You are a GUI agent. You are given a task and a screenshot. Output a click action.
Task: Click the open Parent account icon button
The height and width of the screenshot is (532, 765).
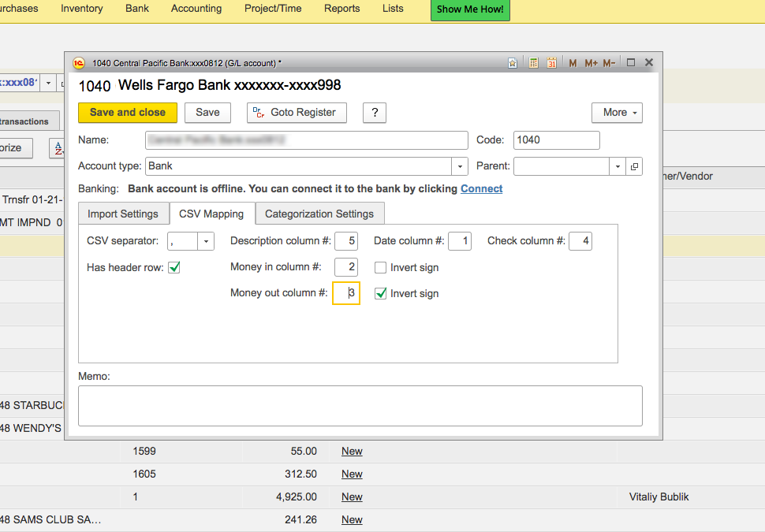tap(634, 166)
